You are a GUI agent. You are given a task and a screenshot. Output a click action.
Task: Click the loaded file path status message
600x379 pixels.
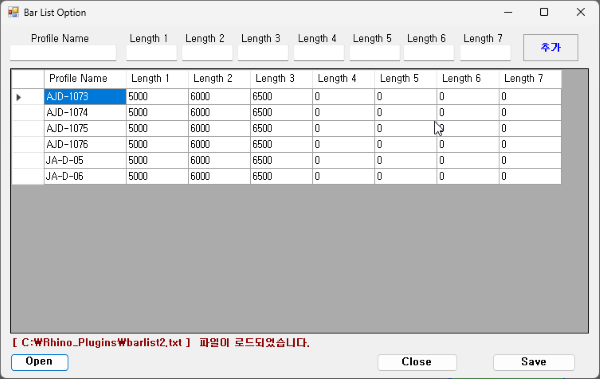[161, 343]
